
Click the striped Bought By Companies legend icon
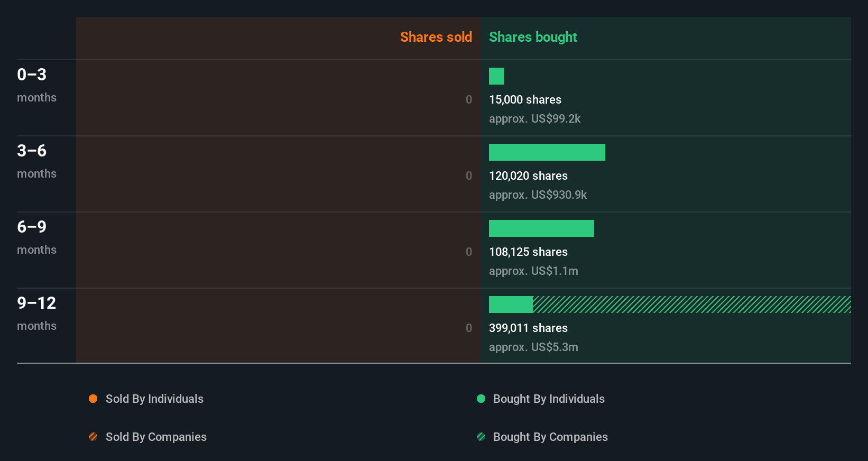481,437
